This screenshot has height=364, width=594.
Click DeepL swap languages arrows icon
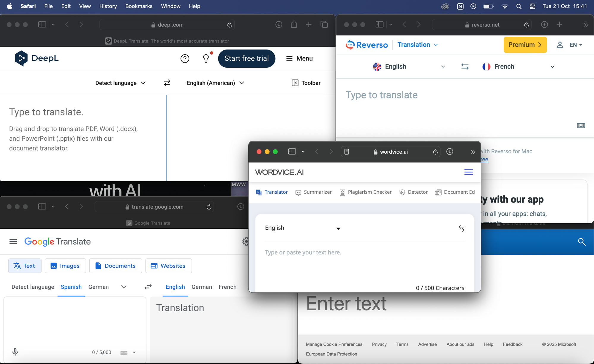[x=167, y=83]
